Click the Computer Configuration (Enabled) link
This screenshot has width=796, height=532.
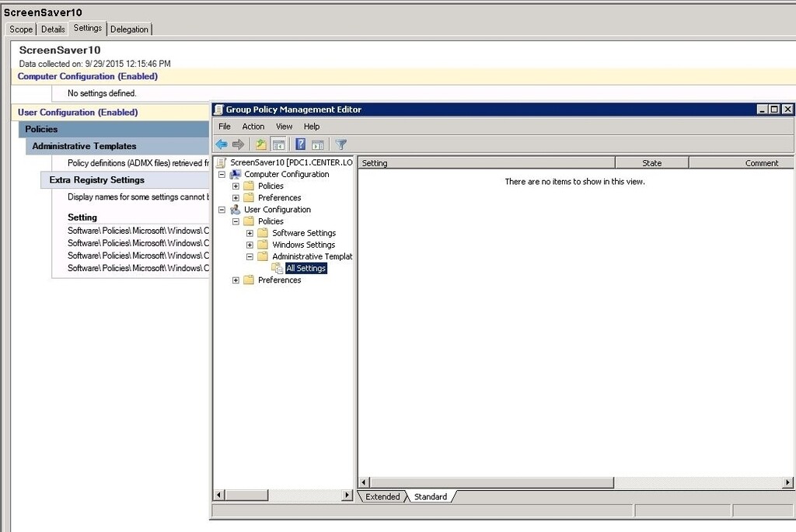86,76
